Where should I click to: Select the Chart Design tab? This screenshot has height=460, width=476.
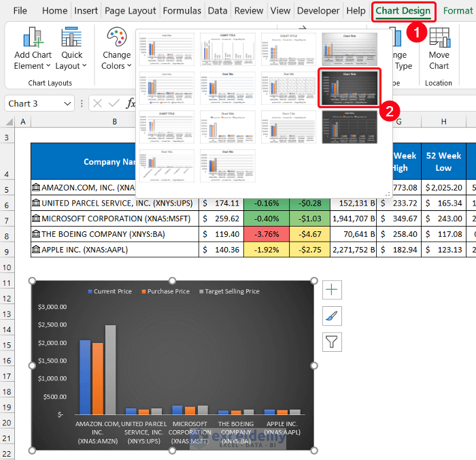pos(403,12)
